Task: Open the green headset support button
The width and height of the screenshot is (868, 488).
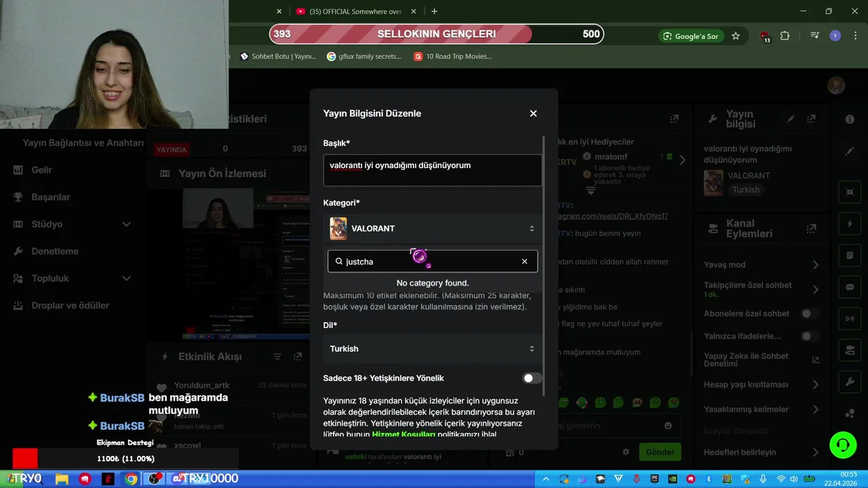Action: 843,445
